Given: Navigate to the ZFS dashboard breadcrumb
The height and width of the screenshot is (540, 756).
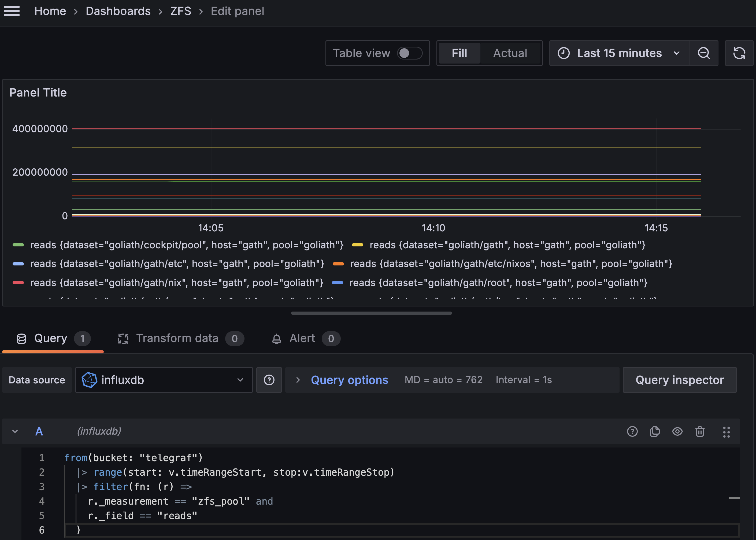Looking at the screenshot, I should (x=180, y=11).
